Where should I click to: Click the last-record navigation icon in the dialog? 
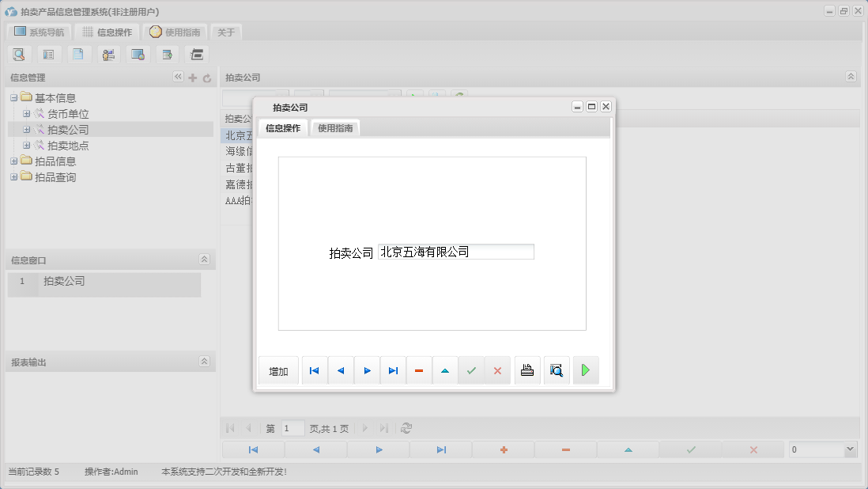coord(393,370)
